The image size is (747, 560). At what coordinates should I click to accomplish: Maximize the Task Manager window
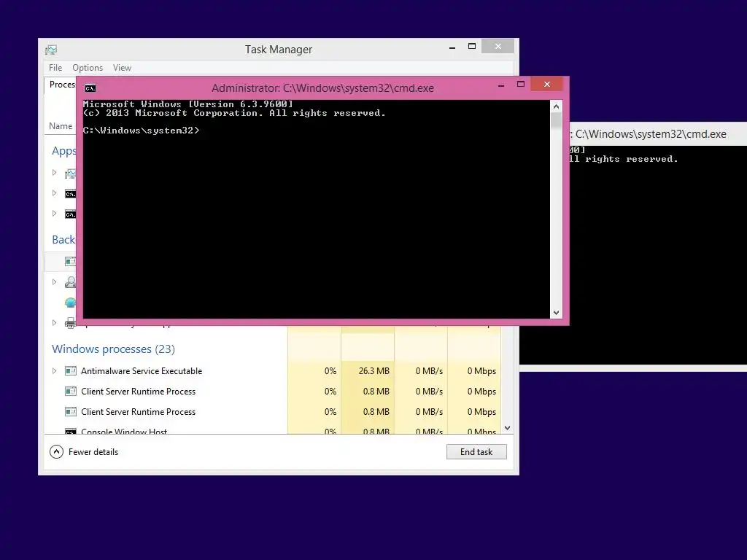(472, 46)
